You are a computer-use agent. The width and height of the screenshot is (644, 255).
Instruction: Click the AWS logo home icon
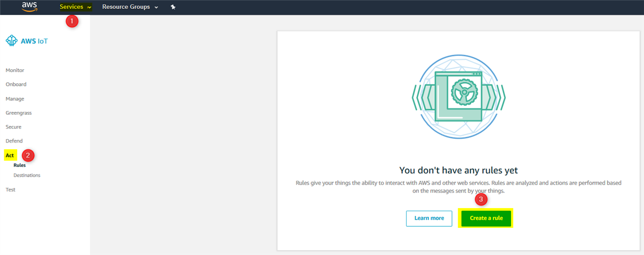pyautogui.click(x=29, y=7)
